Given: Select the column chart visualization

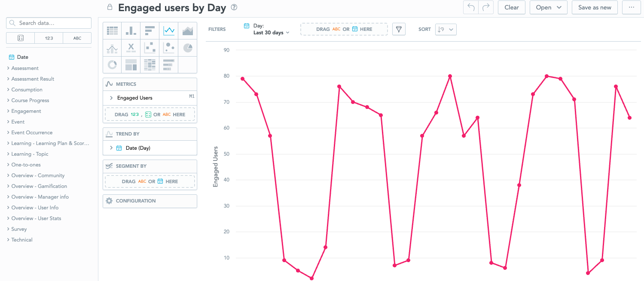Looking at the screenshot, I should point(131,30).
